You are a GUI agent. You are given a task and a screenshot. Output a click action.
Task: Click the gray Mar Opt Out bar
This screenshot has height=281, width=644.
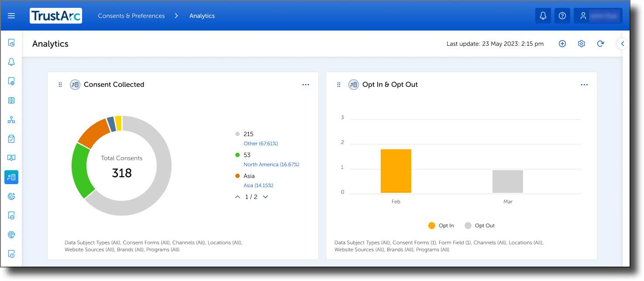[x=508, y=182]
